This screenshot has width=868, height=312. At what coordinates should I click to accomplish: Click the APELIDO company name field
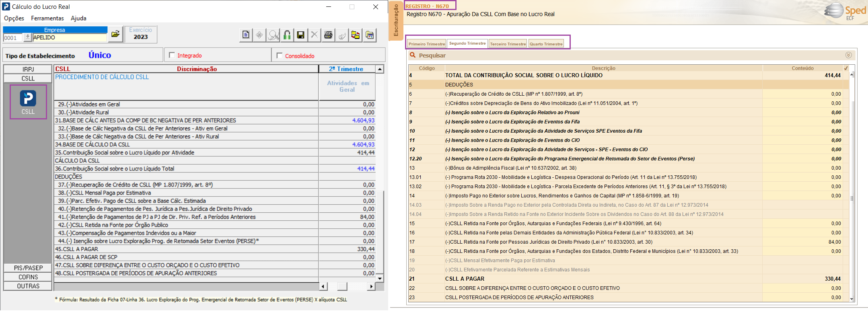[x=70, y=37]
